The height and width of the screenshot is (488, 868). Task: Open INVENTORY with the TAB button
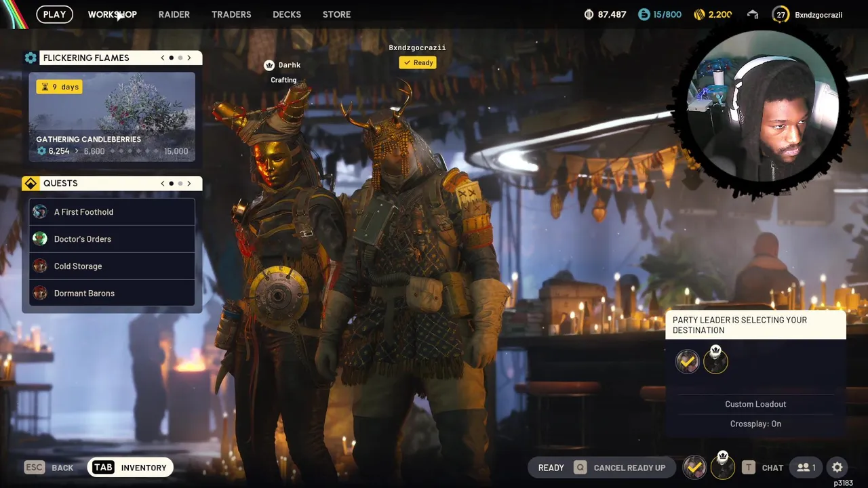(130, 468)
